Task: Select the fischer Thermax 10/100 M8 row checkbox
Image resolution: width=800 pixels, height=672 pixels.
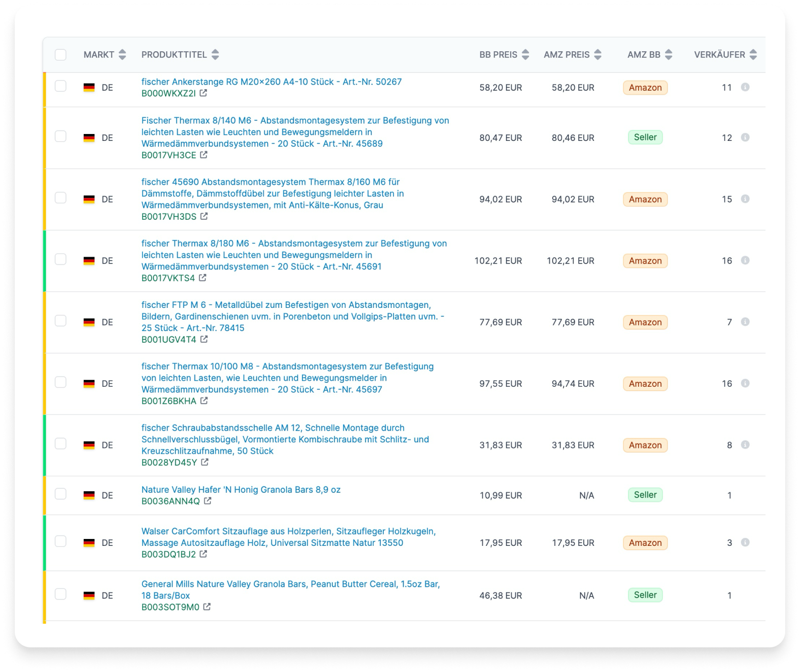Action: point(61,382)
